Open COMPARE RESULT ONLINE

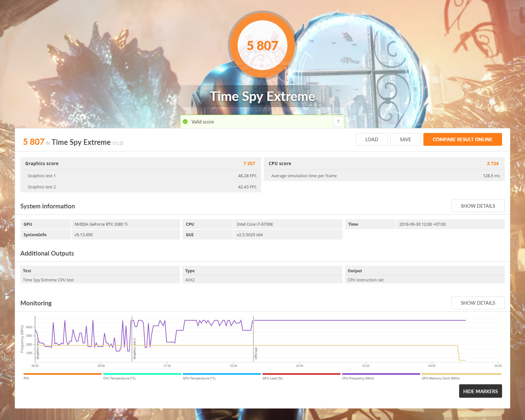pos(462,140)
